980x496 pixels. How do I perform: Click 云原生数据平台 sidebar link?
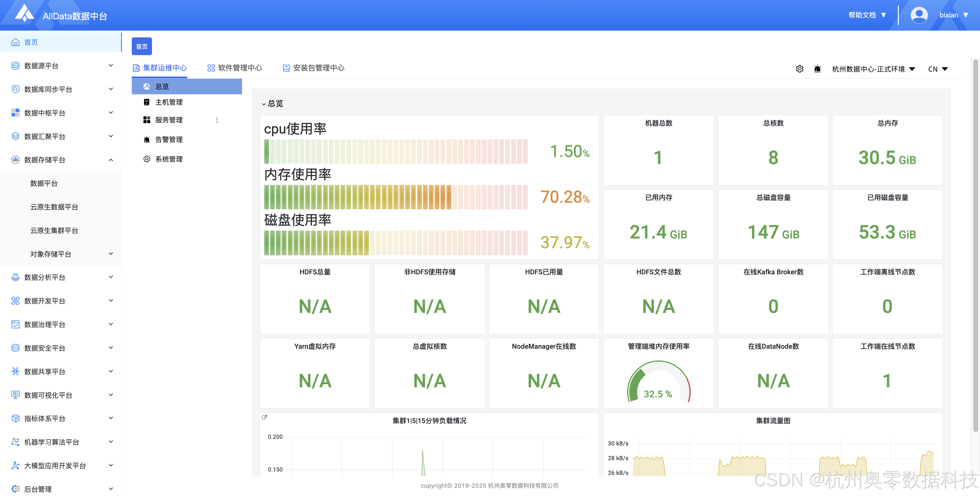tap(54, 207)
